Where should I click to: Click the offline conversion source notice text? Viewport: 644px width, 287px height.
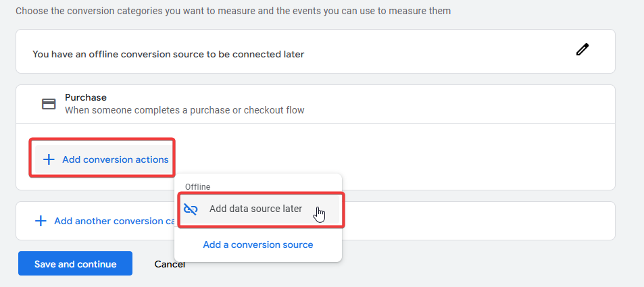click(x=168, y=54)
